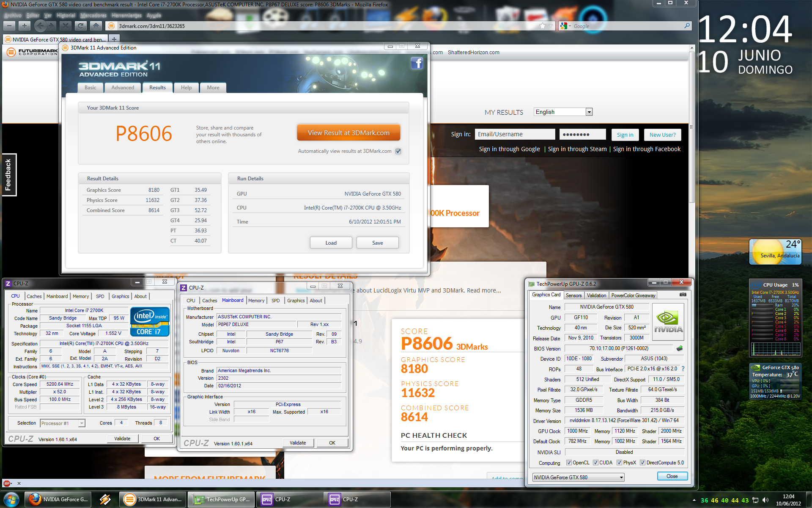The width and height of the screenshot is (812, 508).
Task: Click the Firefox forward arrow button
Action: tap(52, 26)
